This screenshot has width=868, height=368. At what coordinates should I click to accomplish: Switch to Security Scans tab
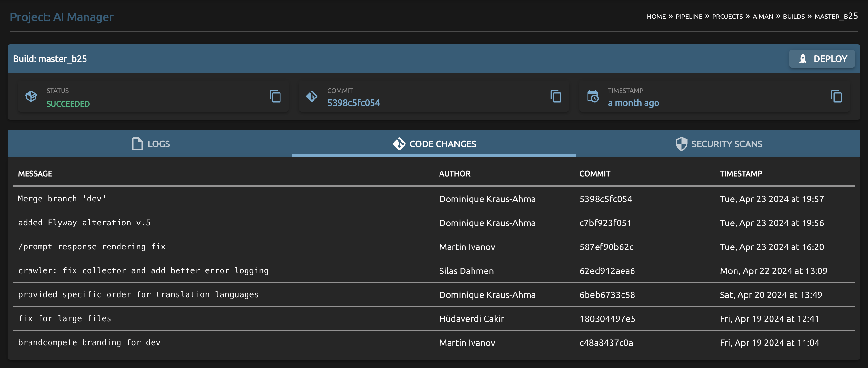click(x=718, y=144)
